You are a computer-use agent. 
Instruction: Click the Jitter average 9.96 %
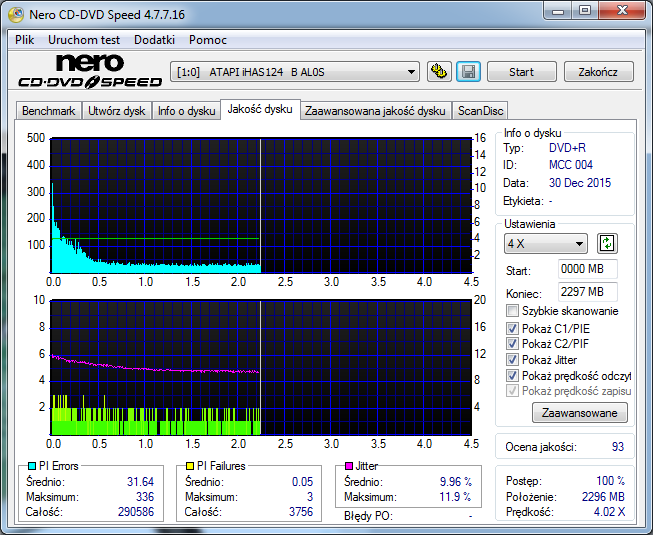pyautogui.click(x=456, y=482)
